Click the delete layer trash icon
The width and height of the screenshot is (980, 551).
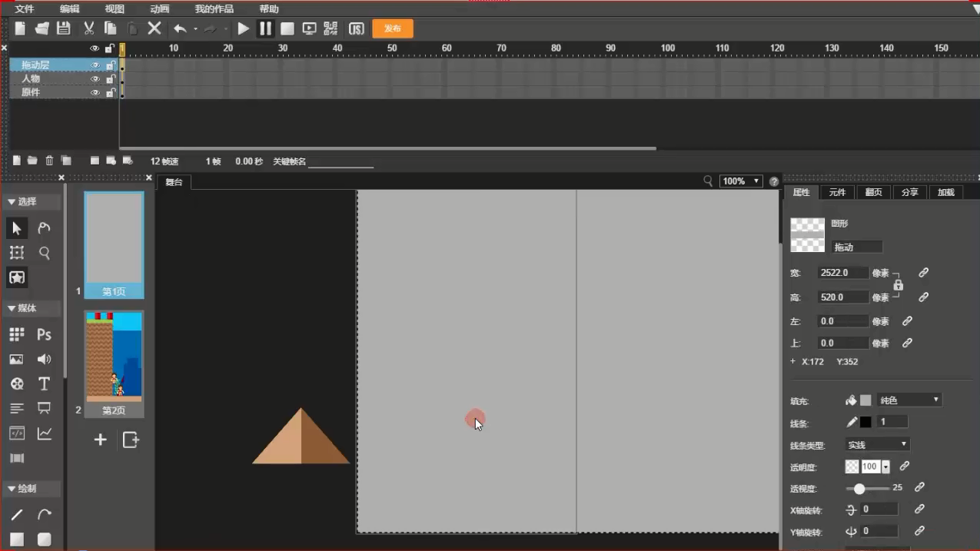coord(49,161)
